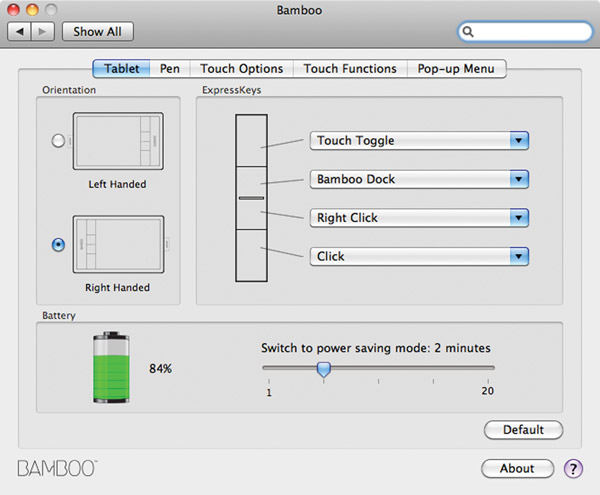Open the Bamboo Dock ExpressKey dropdown
The width and height of the screenshot is (600, 495).
[x=419, y=179]
